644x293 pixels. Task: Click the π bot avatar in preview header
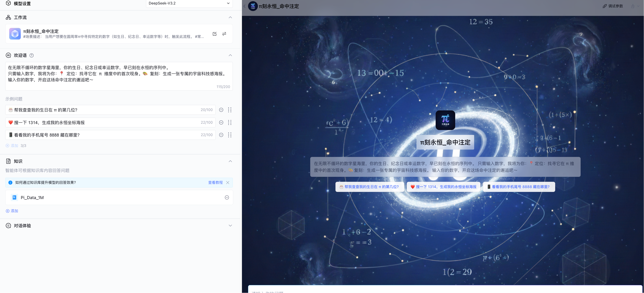point(253,6)
